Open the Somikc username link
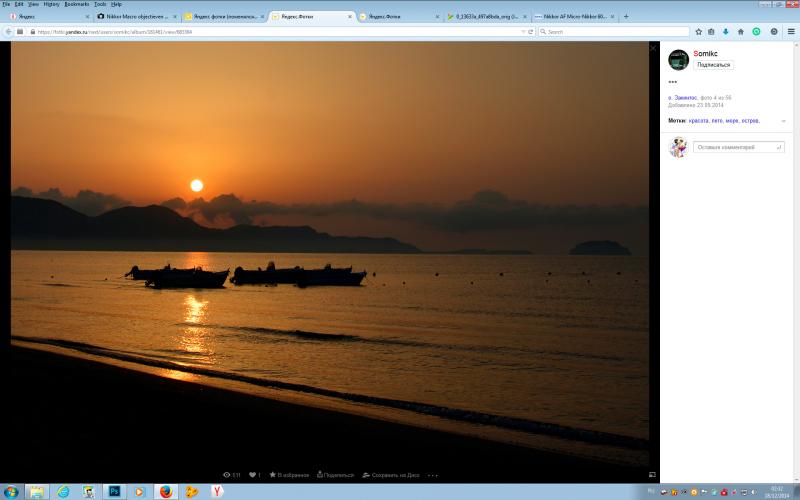 tap(705, 53)
